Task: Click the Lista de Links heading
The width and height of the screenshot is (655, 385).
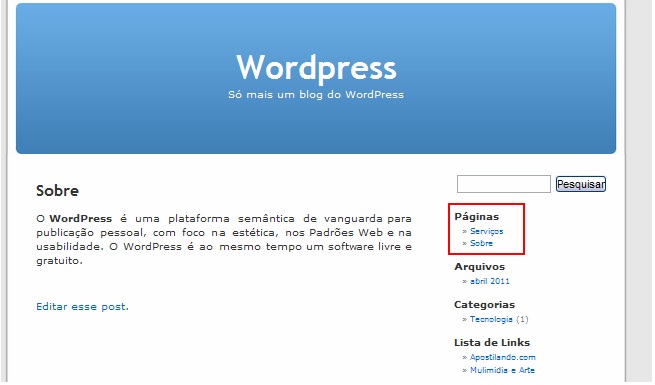Action: pos(492,342)
